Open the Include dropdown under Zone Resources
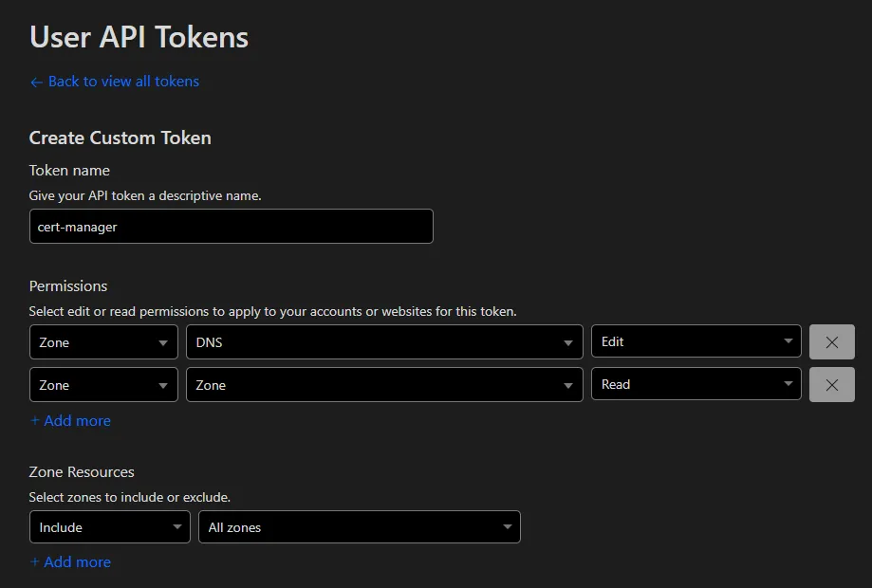The image size is (872, 588). [x=108, y=526]
